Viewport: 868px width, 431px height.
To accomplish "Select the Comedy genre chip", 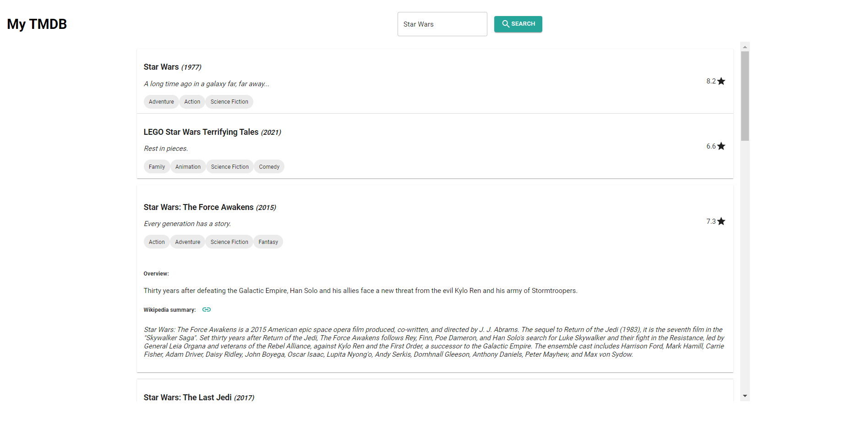I will [269, 167].
